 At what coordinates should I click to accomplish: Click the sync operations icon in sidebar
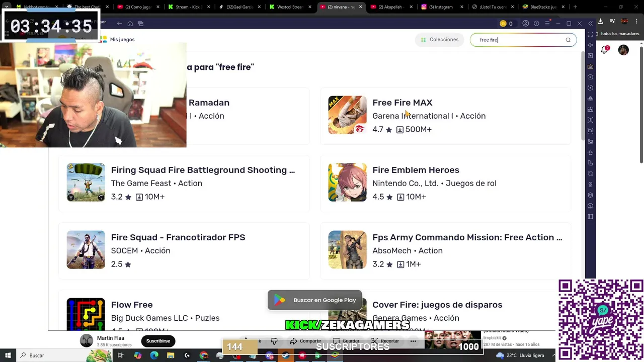click(591, 88)
